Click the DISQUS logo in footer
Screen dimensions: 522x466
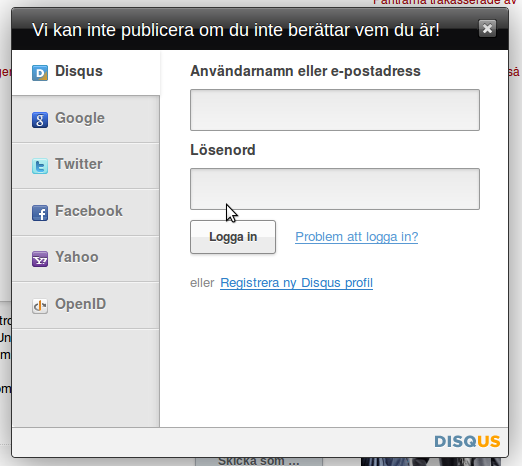pos(467,441)
